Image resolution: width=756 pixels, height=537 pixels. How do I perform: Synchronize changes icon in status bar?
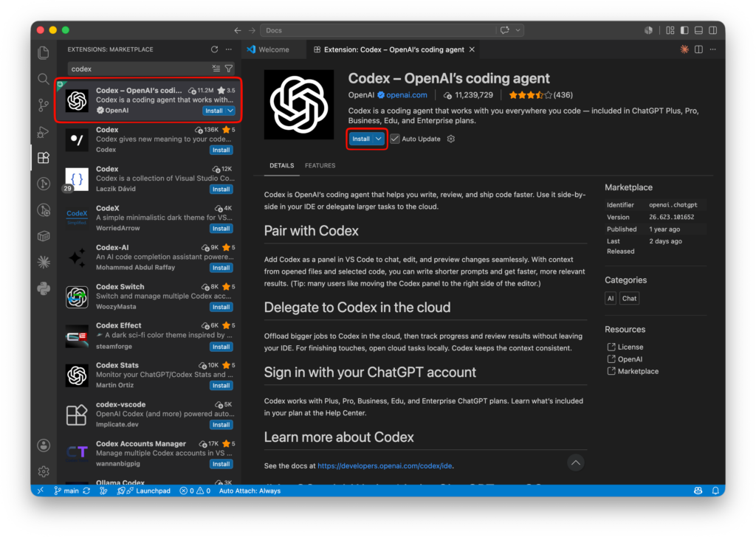coord(86,491)
